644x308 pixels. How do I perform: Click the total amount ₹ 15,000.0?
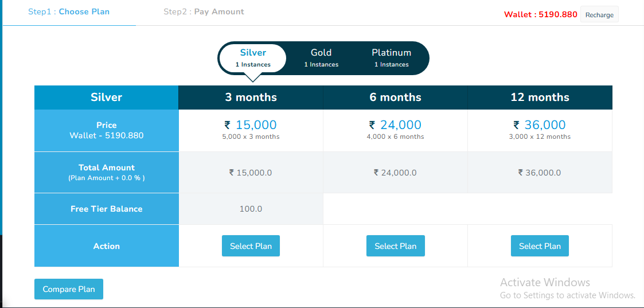coord(251,173)
